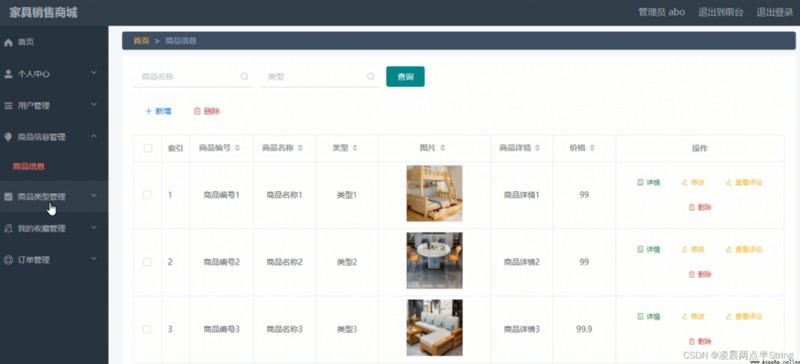The height and width of the screenshot is (364, 800).
Task: Click 修改 for 商品名称1
Action: point(693,182)
